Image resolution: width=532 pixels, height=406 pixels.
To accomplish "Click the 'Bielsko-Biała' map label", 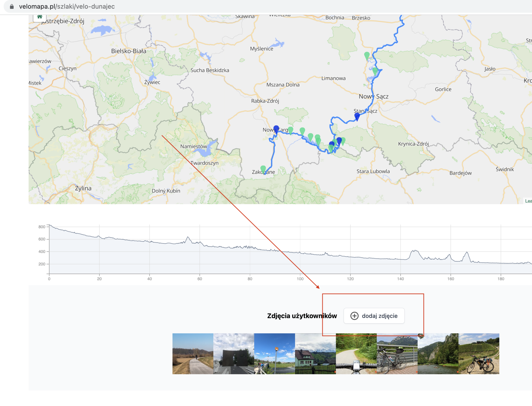I will (x=129, y=51).
